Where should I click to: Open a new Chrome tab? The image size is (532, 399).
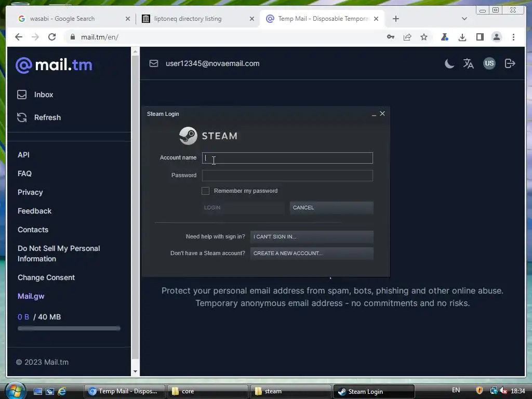(395, 19)
